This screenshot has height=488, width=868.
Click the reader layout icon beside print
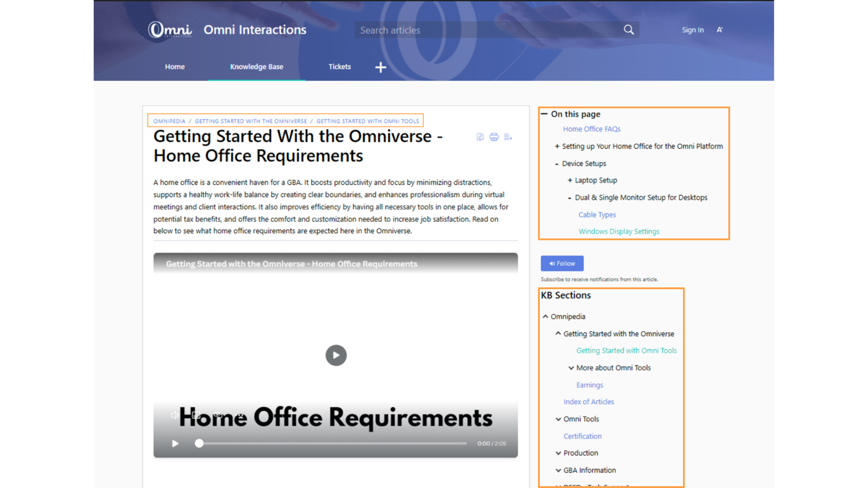click(x=508, y=137)
